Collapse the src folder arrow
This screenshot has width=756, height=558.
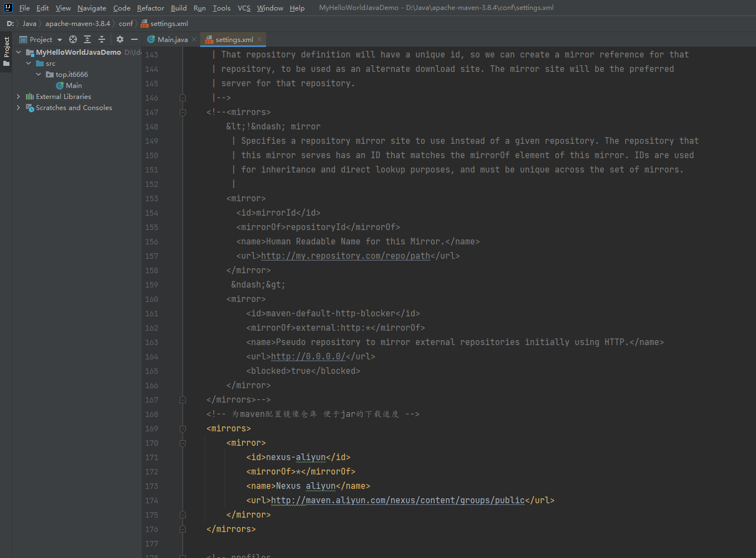click(29, 63)
